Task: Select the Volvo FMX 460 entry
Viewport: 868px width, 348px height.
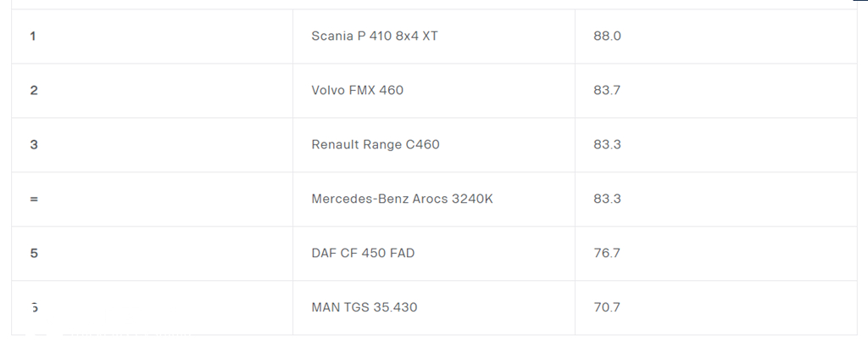Action: click(358, 91)
